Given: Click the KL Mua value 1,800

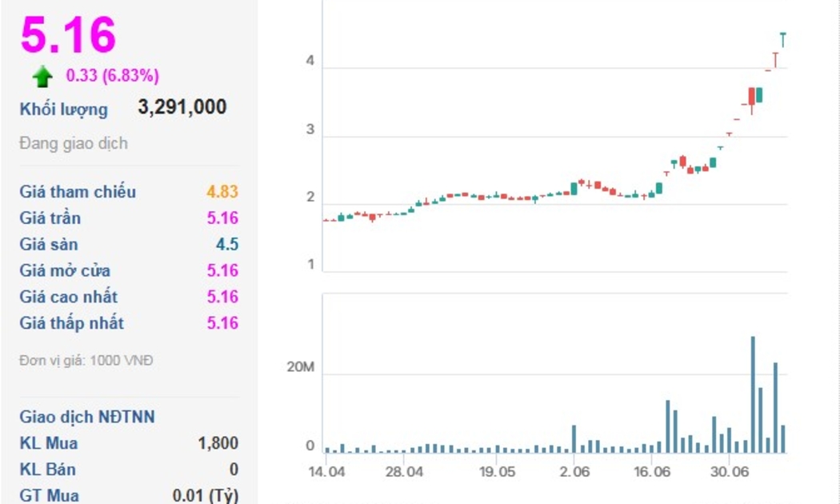Looking at the screenshot, I should pyautogui.click(x=218, y=443).
